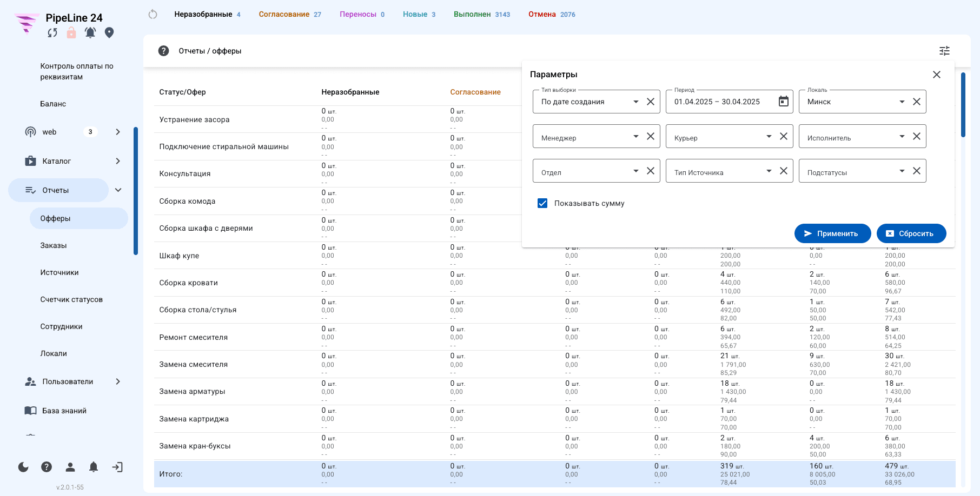Open notifications bell in bottom bar

pyautogui.click(x=94, y=467)
